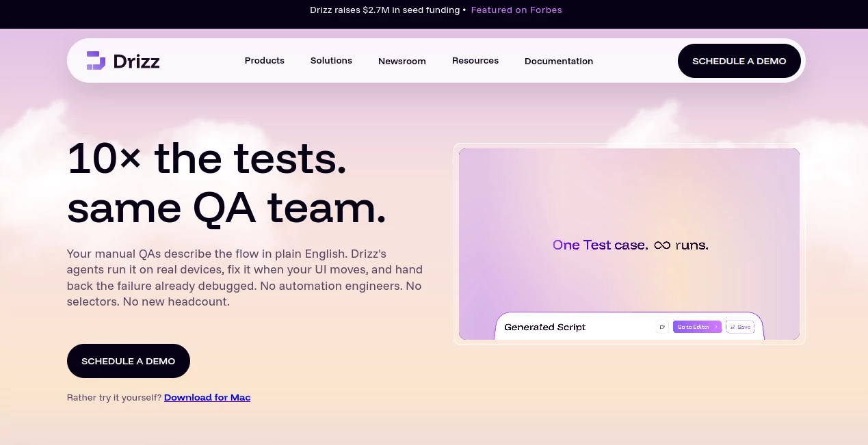Click the Drizz wordmark text
This screenshot has height=445, width=868.
pos(137,62)
